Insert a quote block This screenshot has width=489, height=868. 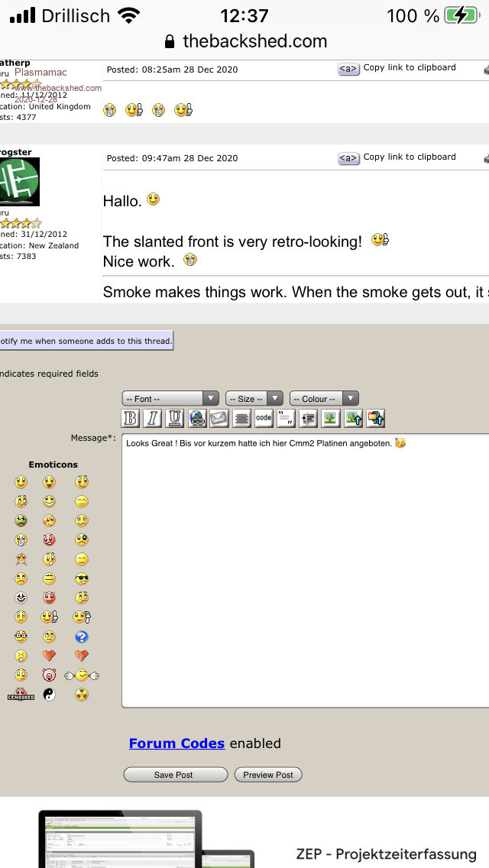pos(286,418)
